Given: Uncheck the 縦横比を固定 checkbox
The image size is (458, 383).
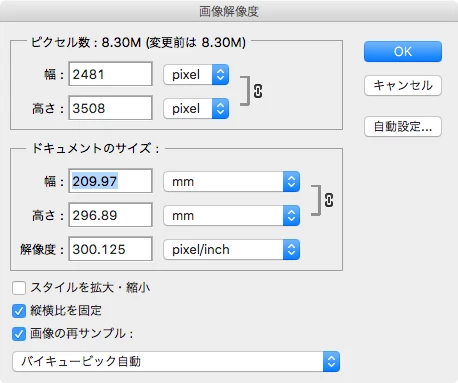Looking at the screenshot, I should click(x=19, y=311).
